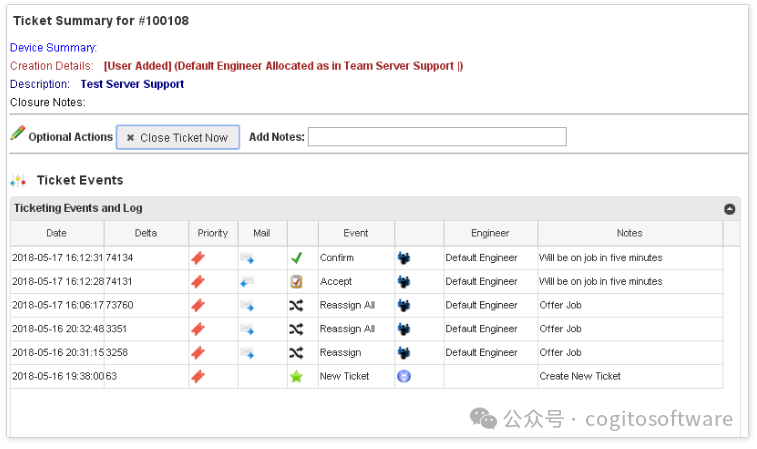The width and height of the screenshot is (757, 449).
Task: Click the engineer group icon in the 20:32:48 row
Action: point(404,329)
